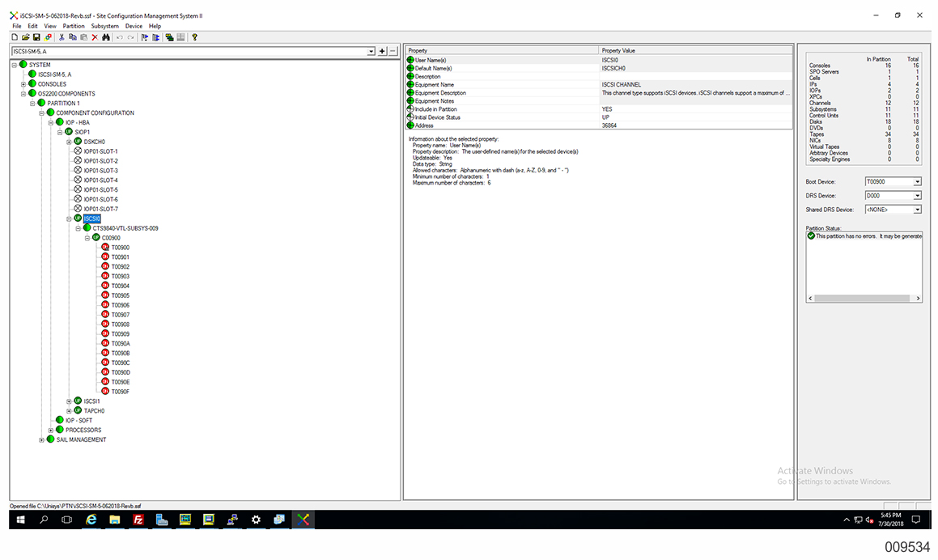The height and width of the screenshot is (560, 938).
Task: Select the Equipment Name property row
Action: pos(600,85)
